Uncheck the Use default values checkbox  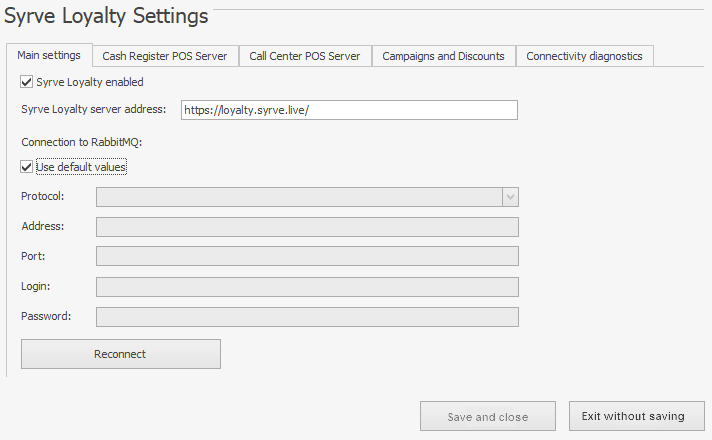(x=27, y=167)
